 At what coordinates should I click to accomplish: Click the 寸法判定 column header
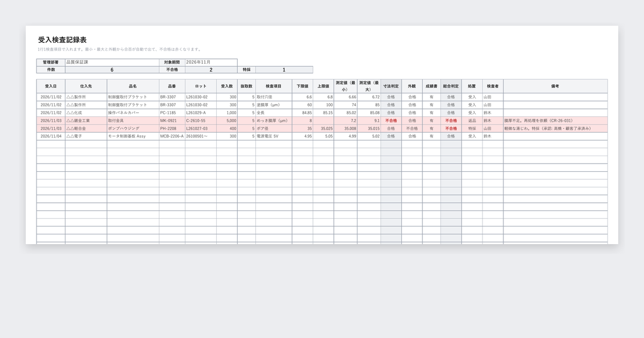[x=391, y=86]
